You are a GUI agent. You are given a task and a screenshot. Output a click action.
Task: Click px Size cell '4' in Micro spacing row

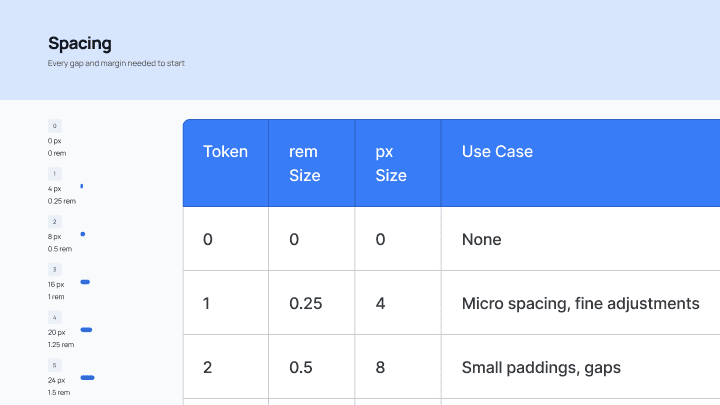pos(398,303)
